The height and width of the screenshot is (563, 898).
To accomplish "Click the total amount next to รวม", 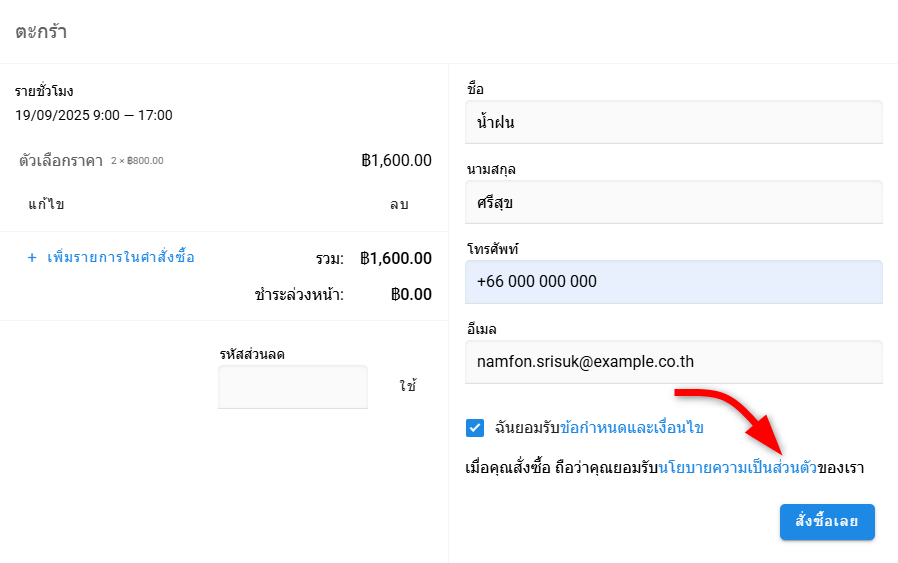I will coord(396,259).
